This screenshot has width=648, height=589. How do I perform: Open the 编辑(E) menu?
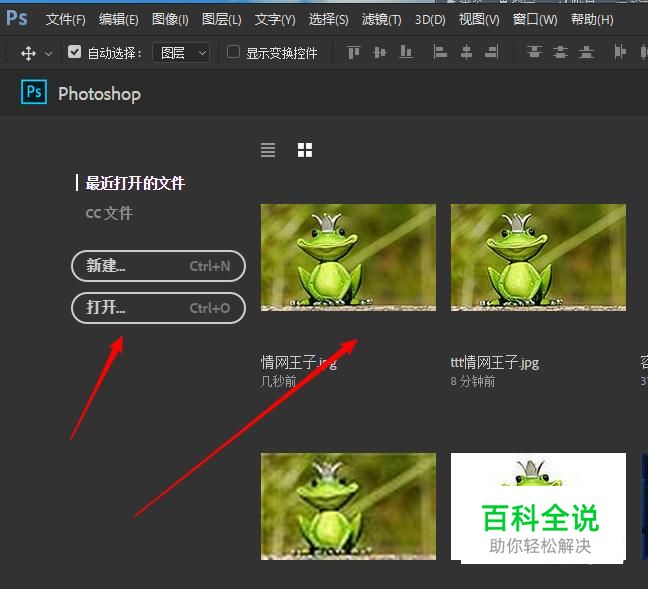coord(119,19)
